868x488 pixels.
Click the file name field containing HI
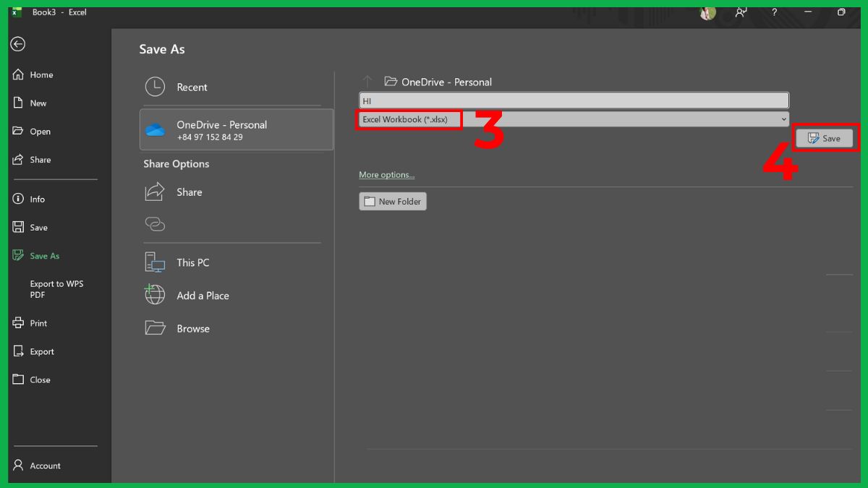coord(574,100)
